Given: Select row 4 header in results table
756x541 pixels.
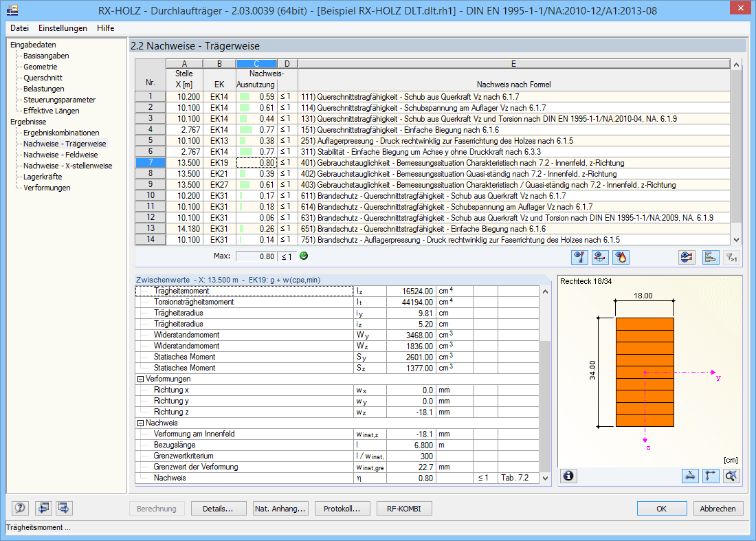Looking at the screenshot, I should click(x=151, y=129).
